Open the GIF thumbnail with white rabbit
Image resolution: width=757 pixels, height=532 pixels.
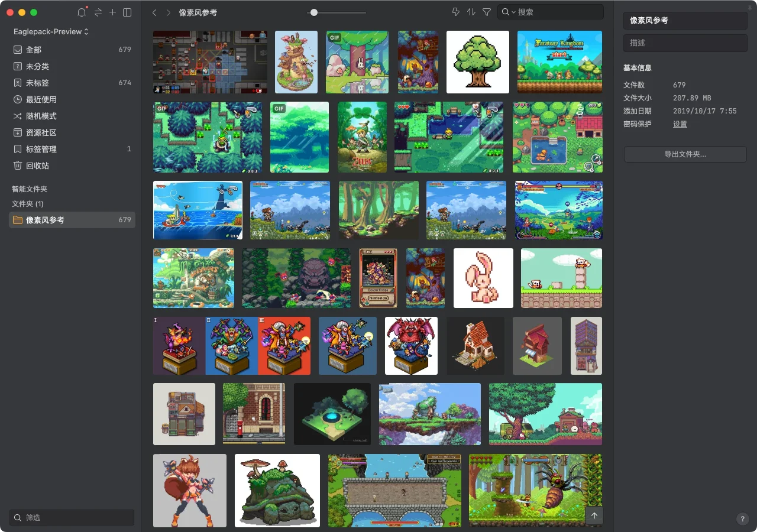[x=357, y=62]
